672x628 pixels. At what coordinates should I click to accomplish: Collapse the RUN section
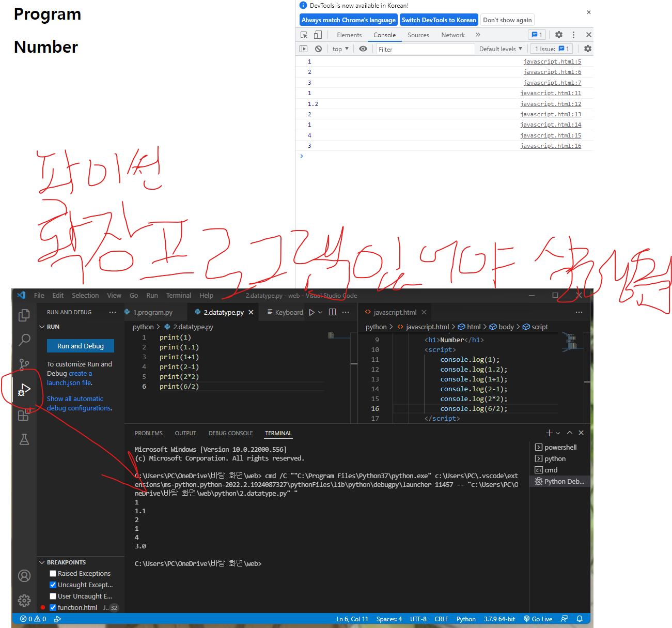click(42, 327)
